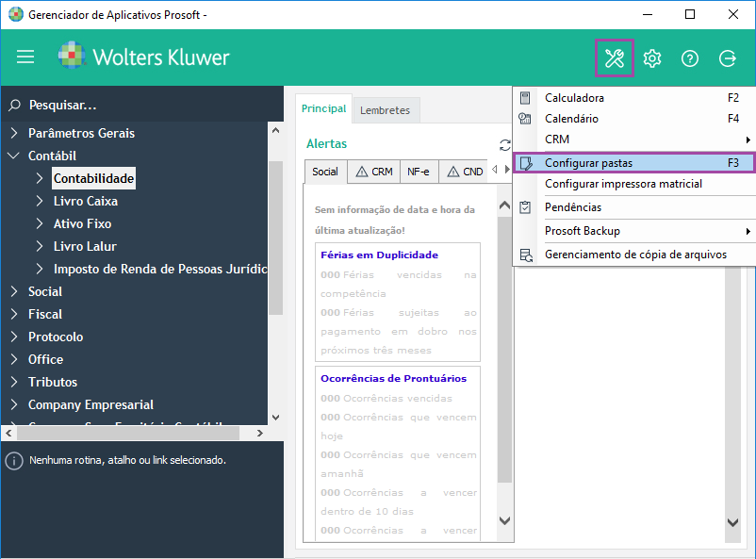This screenshot has width=756, height=559.
Task: Click tree vertical scrollbar down arrow
Action: (x=276, y=418)
